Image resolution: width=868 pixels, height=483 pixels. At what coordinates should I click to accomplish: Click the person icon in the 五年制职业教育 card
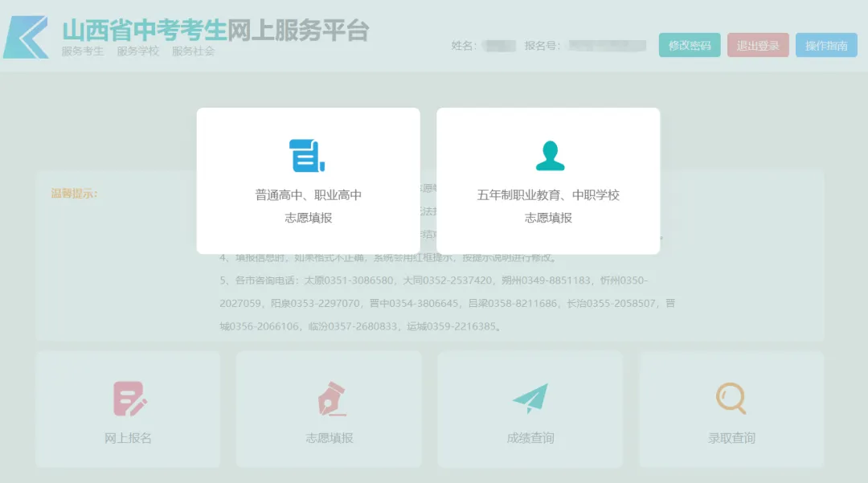click(551, 155)
